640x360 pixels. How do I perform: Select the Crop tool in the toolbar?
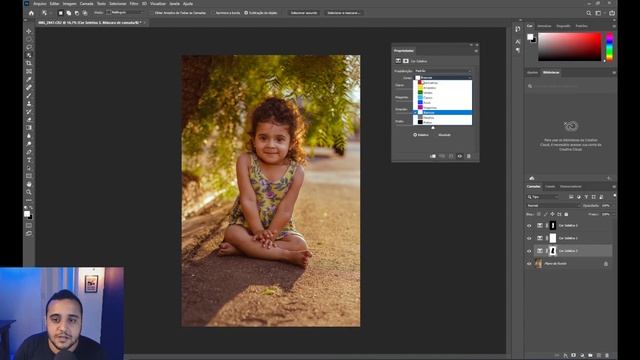(29, 63)
